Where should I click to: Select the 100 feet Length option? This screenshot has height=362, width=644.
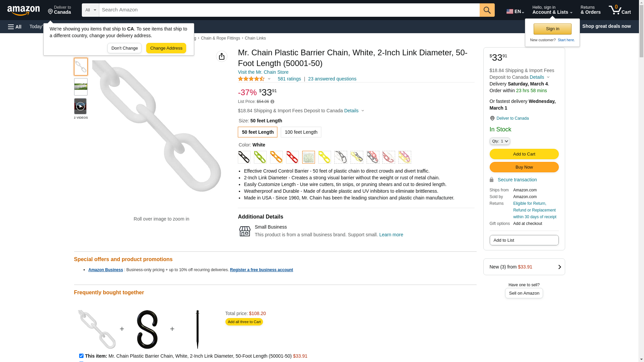[301, 132]
